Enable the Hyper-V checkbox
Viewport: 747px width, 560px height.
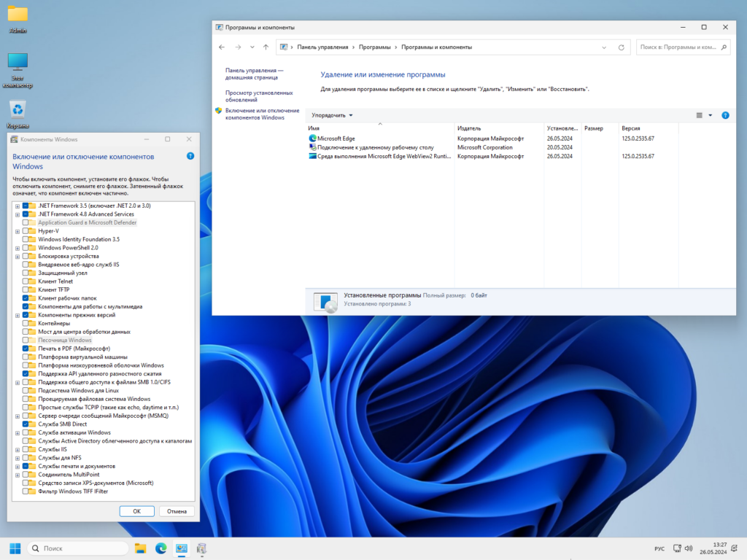(26, 231)
